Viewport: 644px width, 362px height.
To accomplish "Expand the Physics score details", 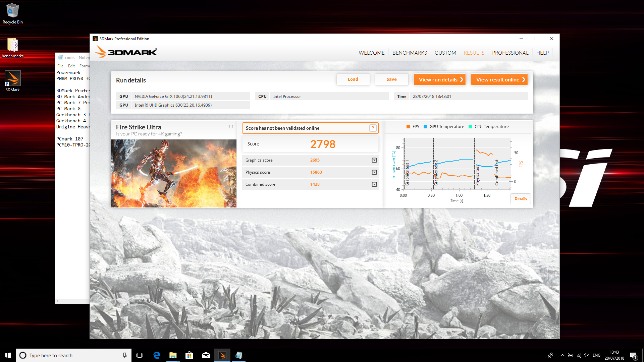I will [x=374, y=172].
